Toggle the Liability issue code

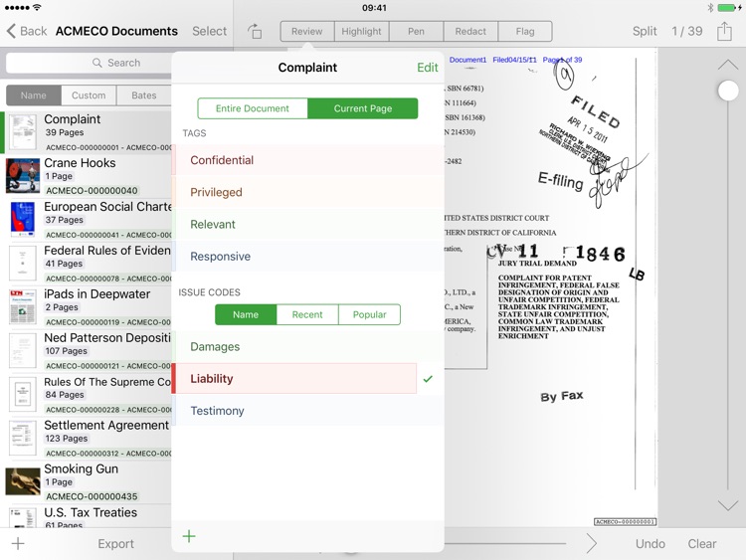pos(294,379)
